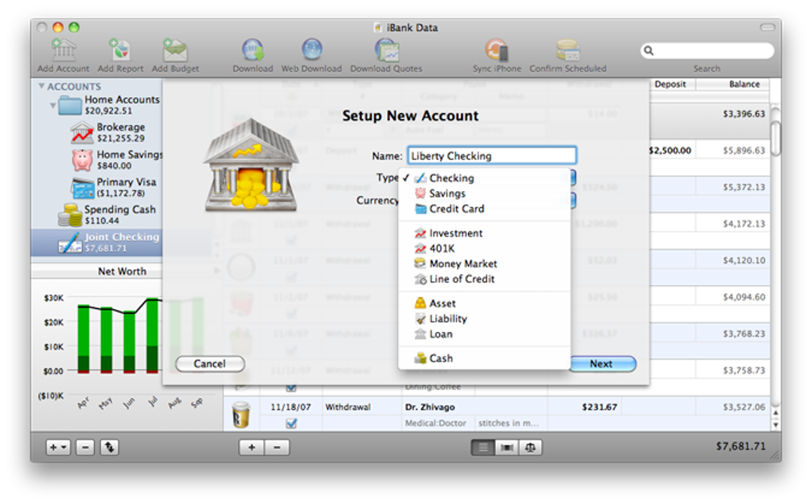Click the $3,396.63 balance value
Image resolution: width=812 pixels, height=504 pixels.
click(744, 114)
